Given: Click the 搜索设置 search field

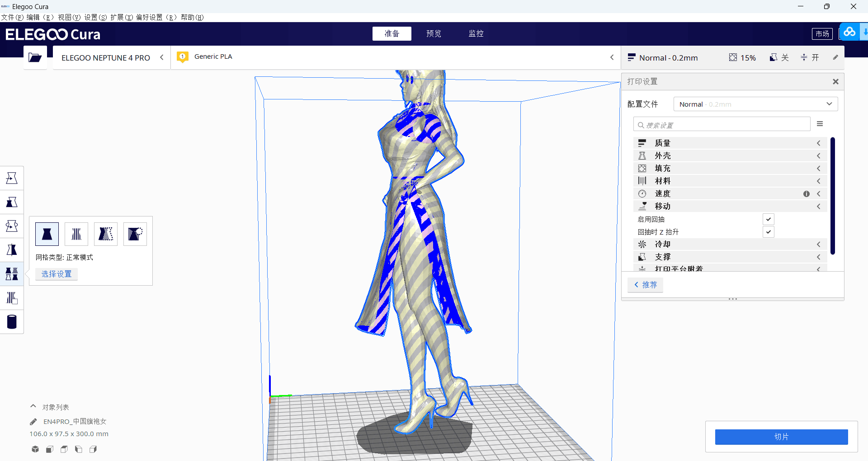Looking at the screenshot, I should coord(722,124).
